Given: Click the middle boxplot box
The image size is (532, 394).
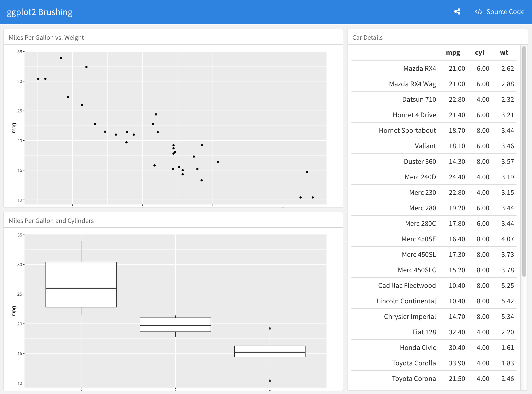Looking at the screenshot, I should (x=175, y=322).
